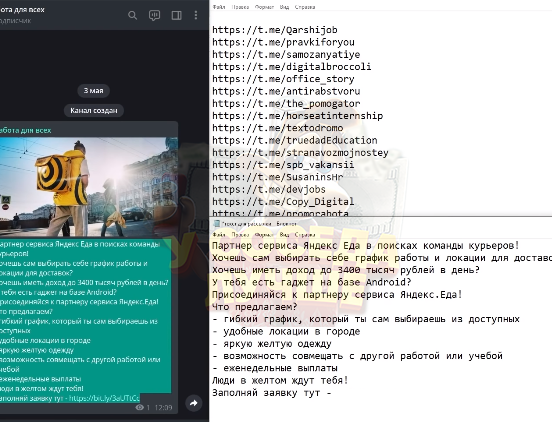
Task: Place cursor after "Заполняй заявку тут -" in Notepad
Action: pyautogui.click(x=333, y=393)
